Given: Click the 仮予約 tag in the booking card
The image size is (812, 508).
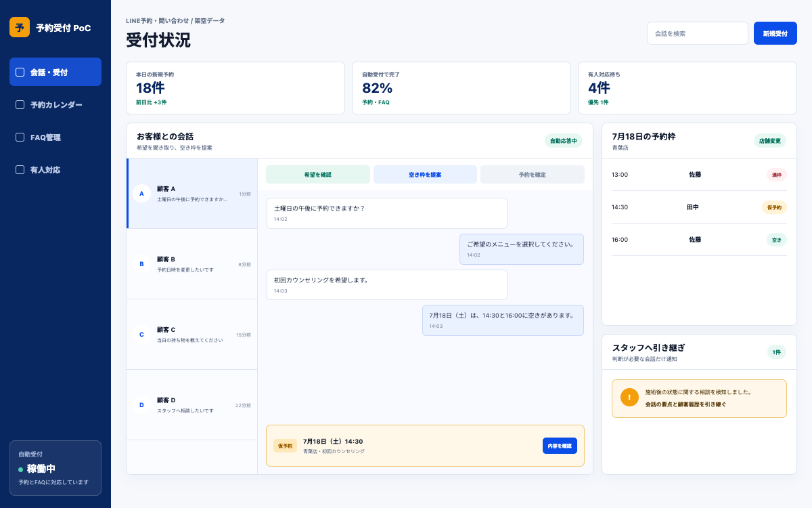Looking at the screenshot, I should [285, 446].
